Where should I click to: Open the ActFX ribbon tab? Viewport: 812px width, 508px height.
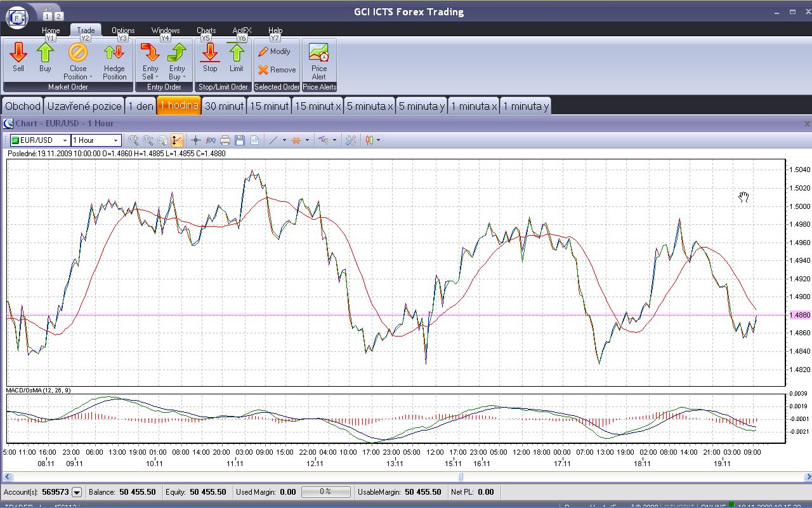click(x=242, y=30)
